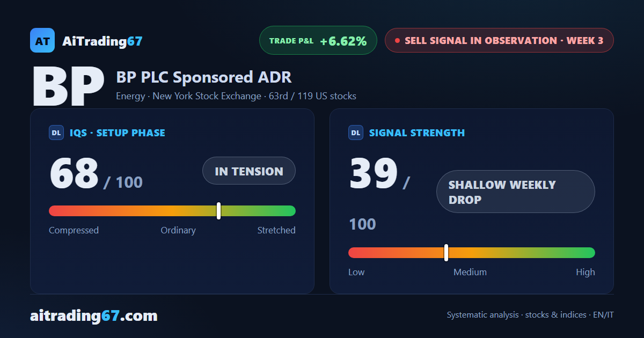Click the 68 score value

74,174
